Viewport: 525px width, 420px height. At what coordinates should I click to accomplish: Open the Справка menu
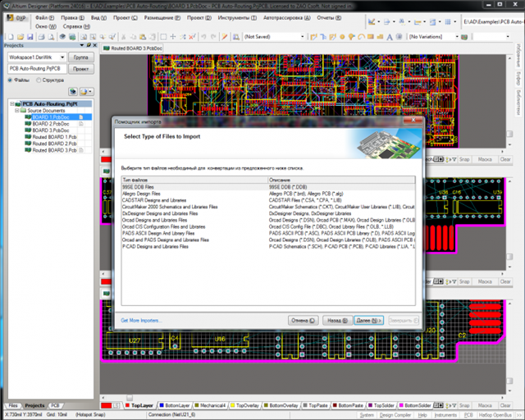coord(76,26)
